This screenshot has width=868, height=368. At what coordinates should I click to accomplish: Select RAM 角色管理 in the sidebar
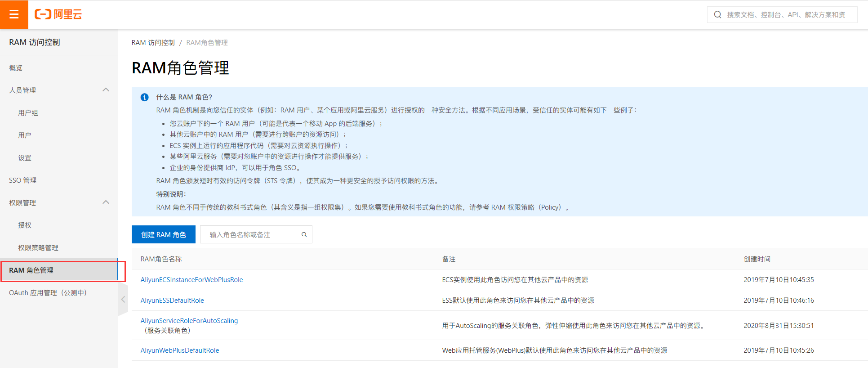coord(59,270)
